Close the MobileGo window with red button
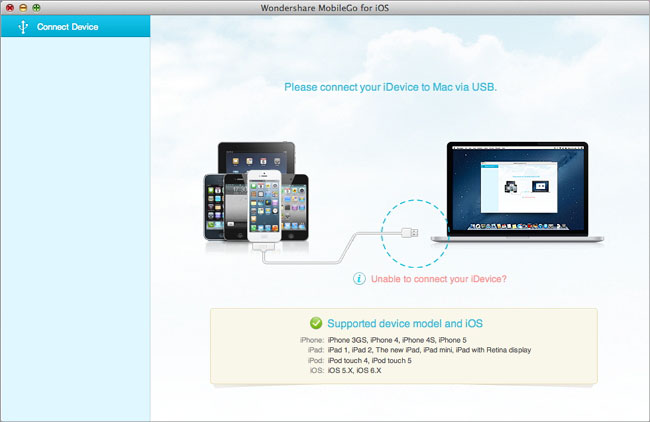The width and height of the screenshot is (650, 422). pos(10,7)
